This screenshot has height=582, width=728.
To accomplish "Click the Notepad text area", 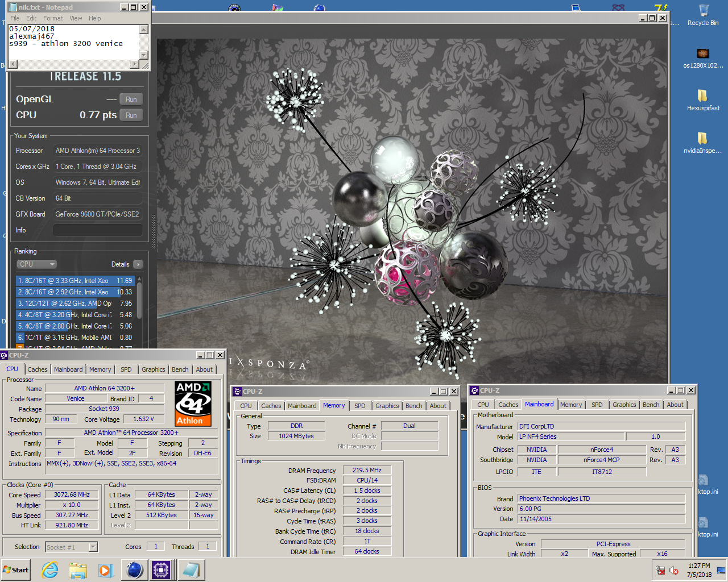I will tap(73, 41).
